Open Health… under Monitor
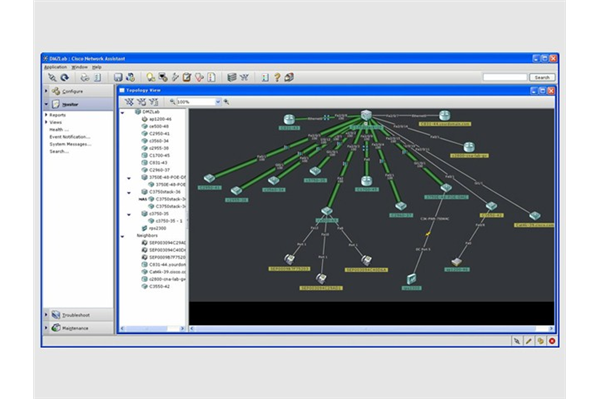 point(59,129)
